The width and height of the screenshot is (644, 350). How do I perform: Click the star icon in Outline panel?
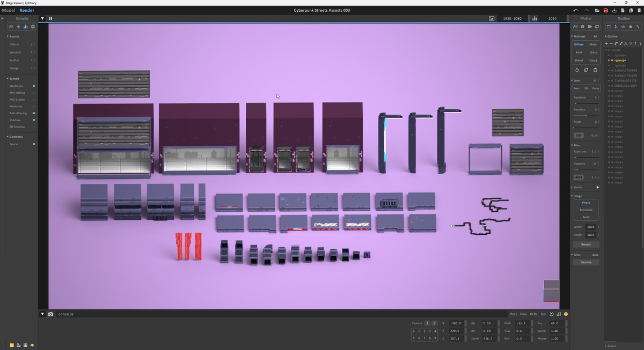coord(631,26)
